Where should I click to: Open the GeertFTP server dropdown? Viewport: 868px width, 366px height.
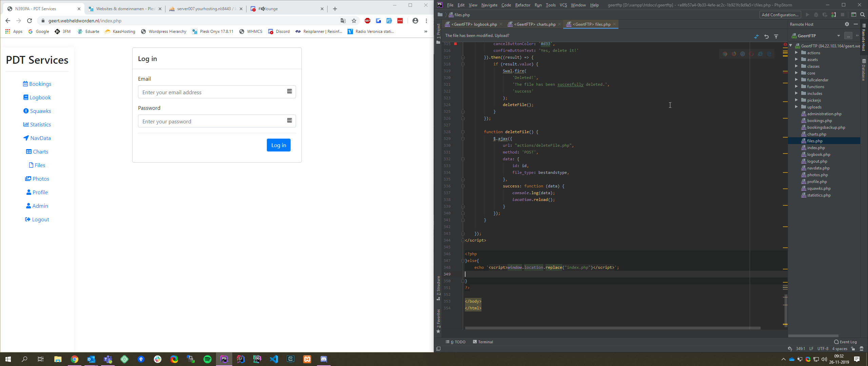(x=838, y=36)
